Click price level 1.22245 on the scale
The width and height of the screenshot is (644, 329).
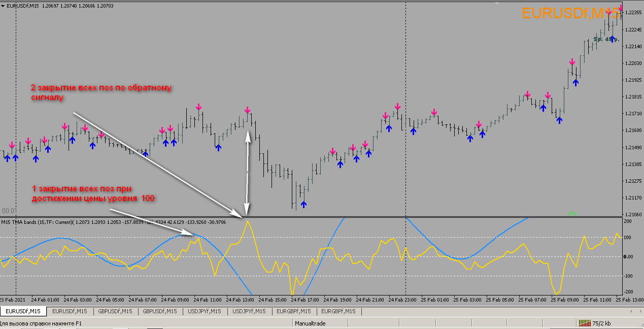pos(633,29)
